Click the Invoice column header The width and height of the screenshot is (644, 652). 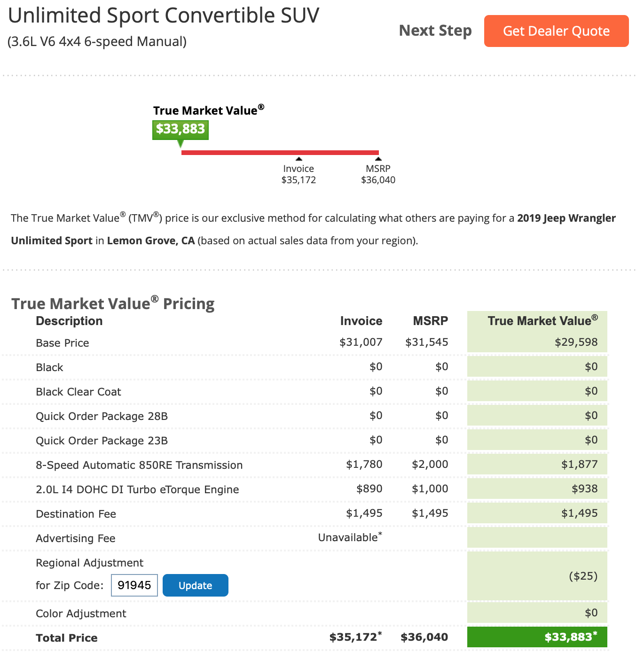(361, 321)
